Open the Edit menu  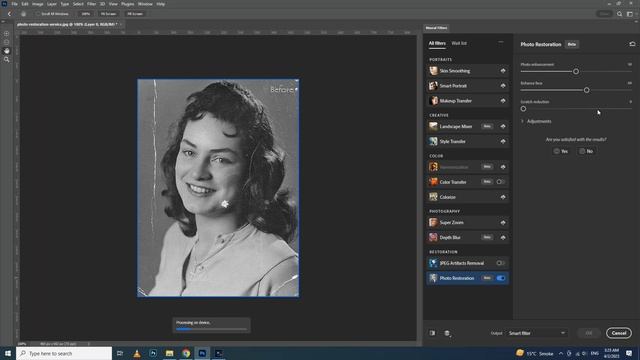click(x=25, y=4)
